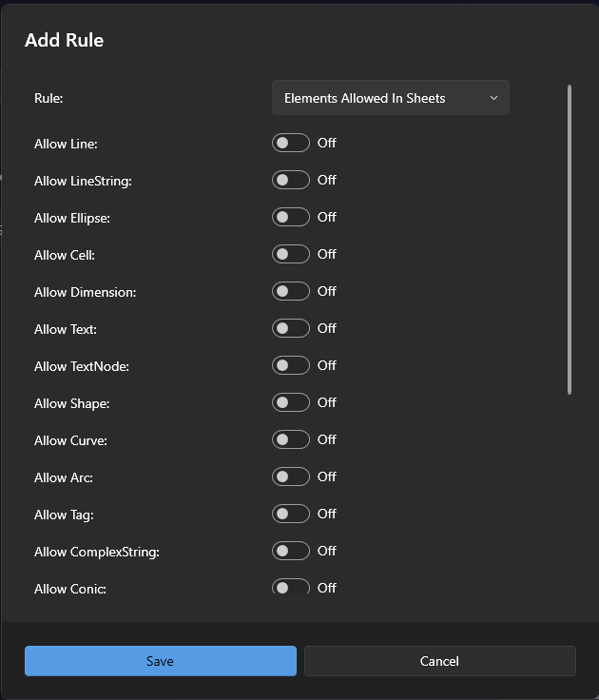Save the new rule
The width and height of the screenshot is (599, 700).
point(160,661)
